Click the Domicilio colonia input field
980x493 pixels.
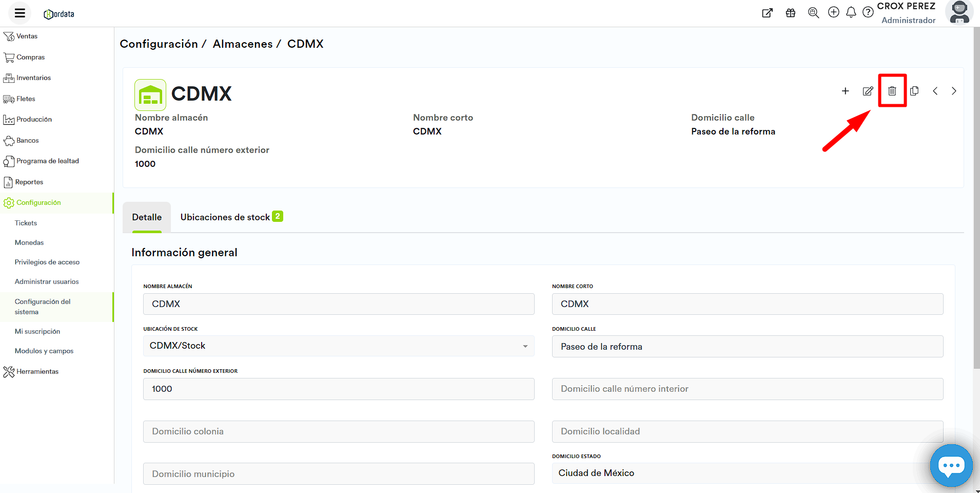click(339, 432)
